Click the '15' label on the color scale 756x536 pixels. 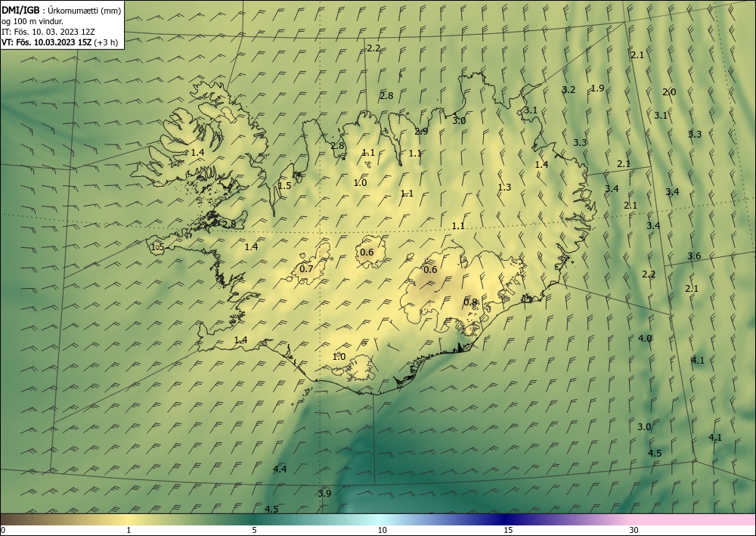pos(508,531)
